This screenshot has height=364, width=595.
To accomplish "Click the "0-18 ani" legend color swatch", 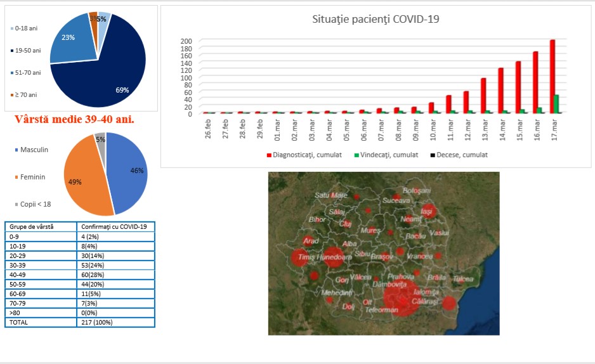I will click(x=11, y=29).
